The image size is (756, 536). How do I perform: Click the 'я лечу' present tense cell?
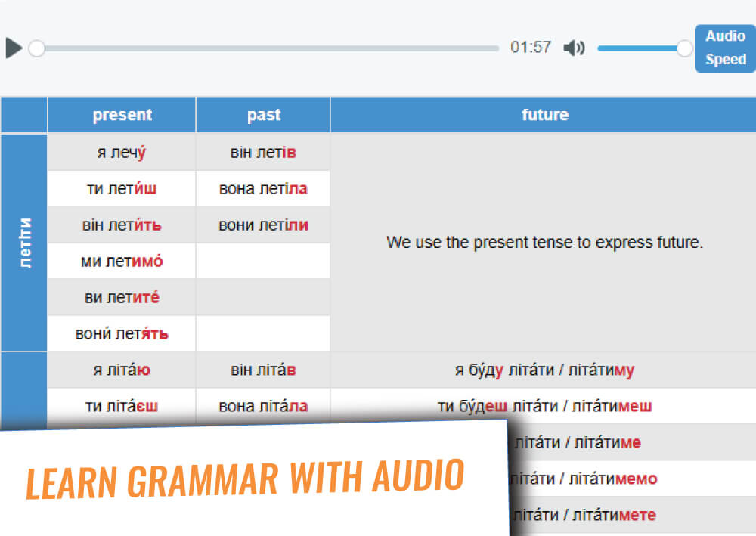[x=122, y=153]
